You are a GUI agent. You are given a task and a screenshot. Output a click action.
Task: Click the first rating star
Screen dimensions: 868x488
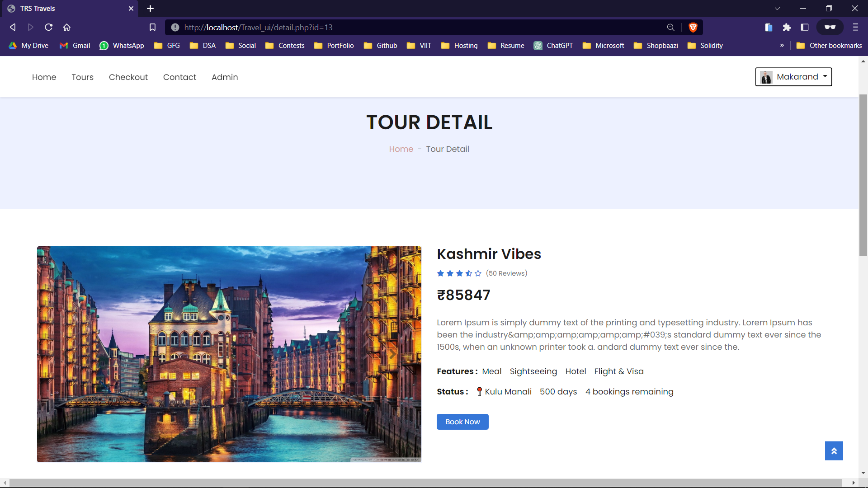tap(440, 273)
